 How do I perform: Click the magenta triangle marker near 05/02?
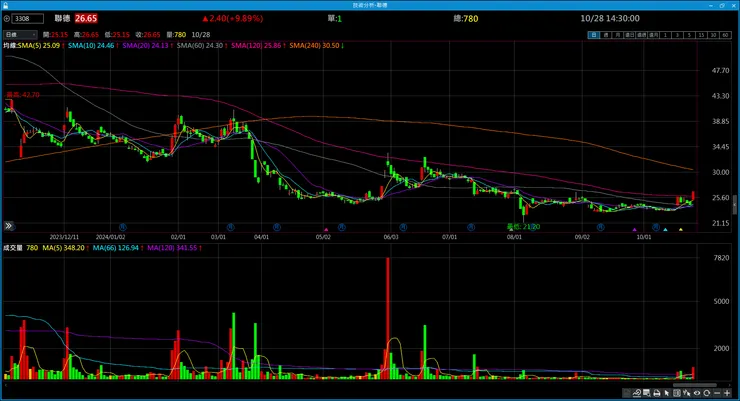(326, 230)
